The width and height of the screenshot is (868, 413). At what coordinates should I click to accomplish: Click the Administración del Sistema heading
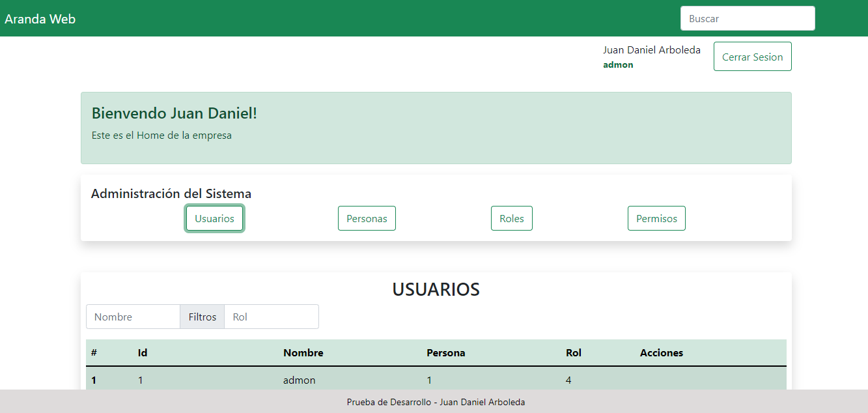(171, 193)
